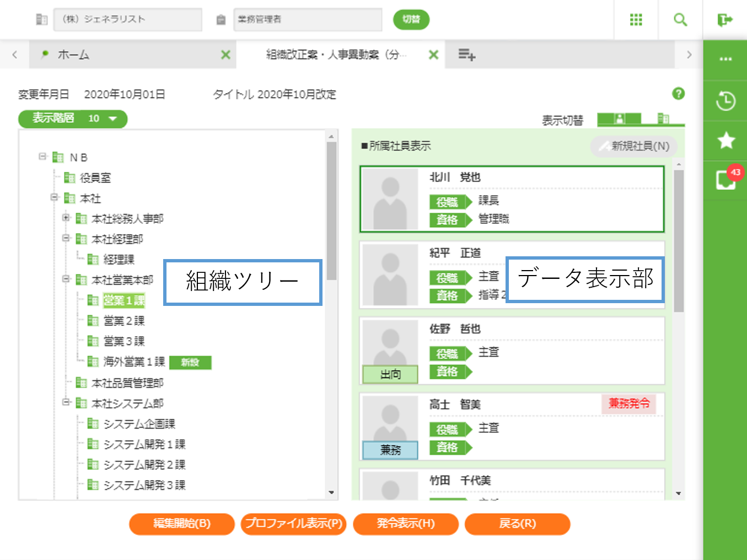Click the 編集開始(B) button
Viewport: 747px width, 560px height.
click(x=182, y=524)
